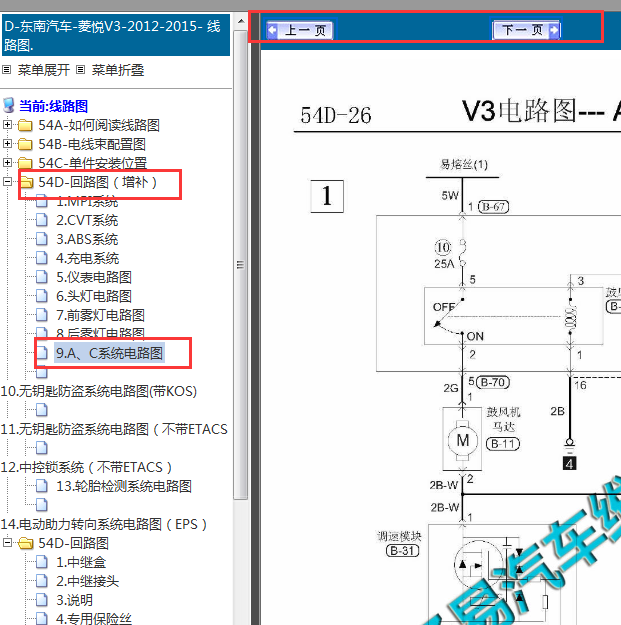Click the sidebar scrollbar up arrow
The height and width of the screenshot is (625, 621).
pyautogui.click(x=241, y=21)
